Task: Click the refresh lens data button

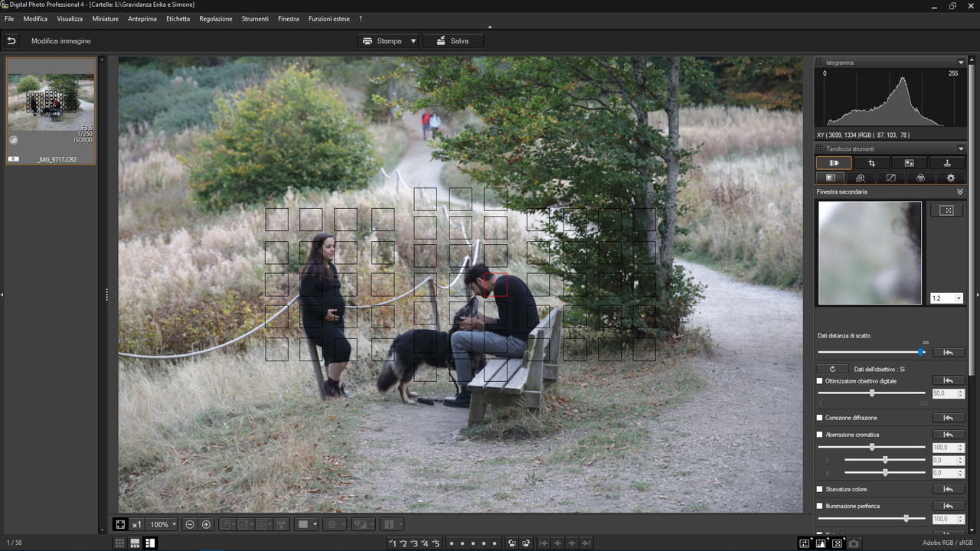Action: click(x=832, y=369)
